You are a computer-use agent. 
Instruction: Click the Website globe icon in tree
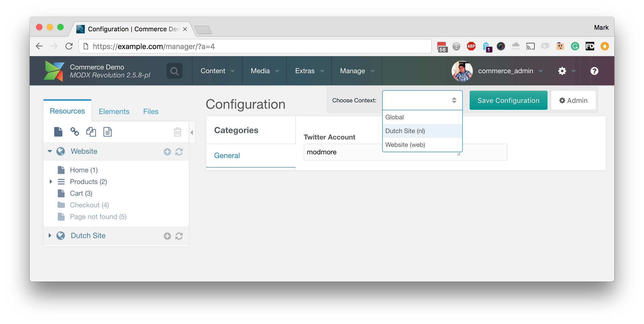coord(61,151)
